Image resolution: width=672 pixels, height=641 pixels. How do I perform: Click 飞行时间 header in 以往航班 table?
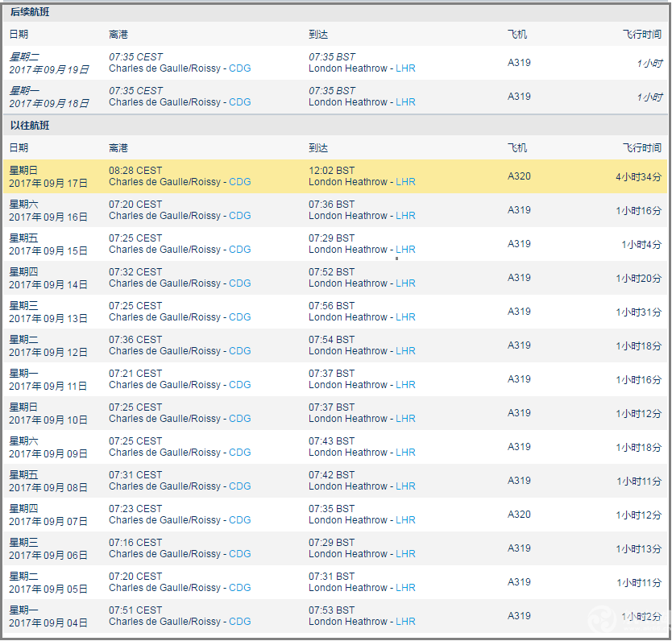[x=642, y=148]
